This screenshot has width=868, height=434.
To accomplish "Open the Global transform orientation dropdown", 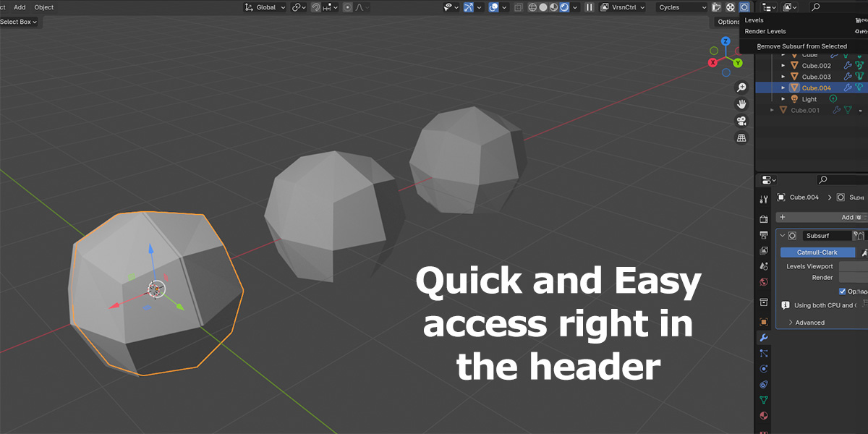I will point(265,7).
